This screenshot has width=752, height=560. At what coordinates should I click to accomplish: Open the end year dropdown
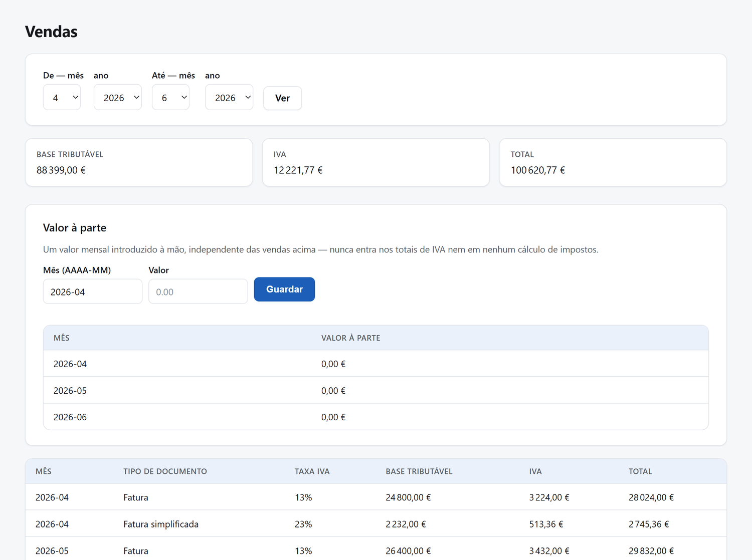[x=229, y=98]
